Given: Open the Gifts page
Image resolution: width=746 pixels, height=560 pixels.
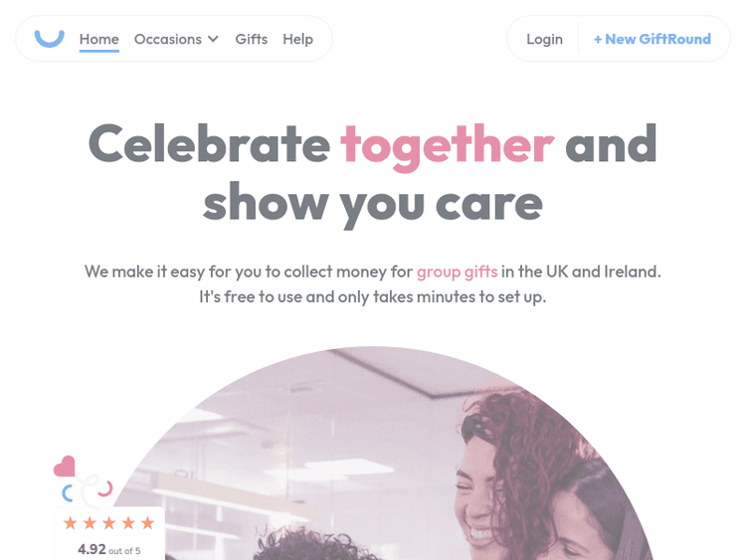Looking at the screenshot, I should 252,39.
